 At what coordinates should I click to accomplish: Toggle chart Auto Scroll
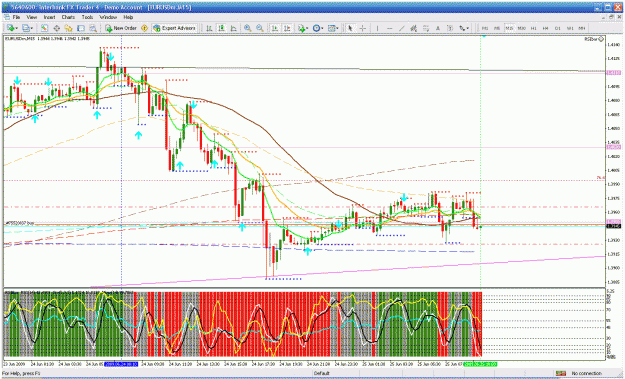point(275,28)
